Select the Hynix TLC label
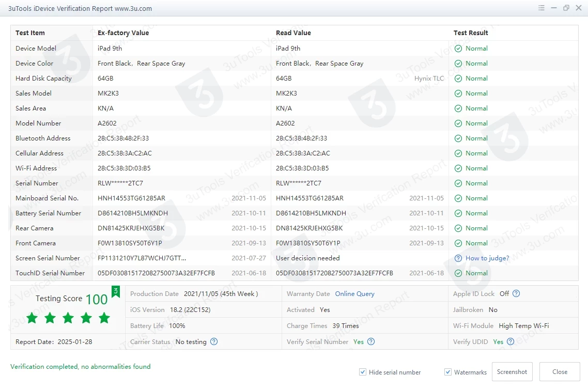The width and height of the screenshot is (588, 390). coord(429,79)
